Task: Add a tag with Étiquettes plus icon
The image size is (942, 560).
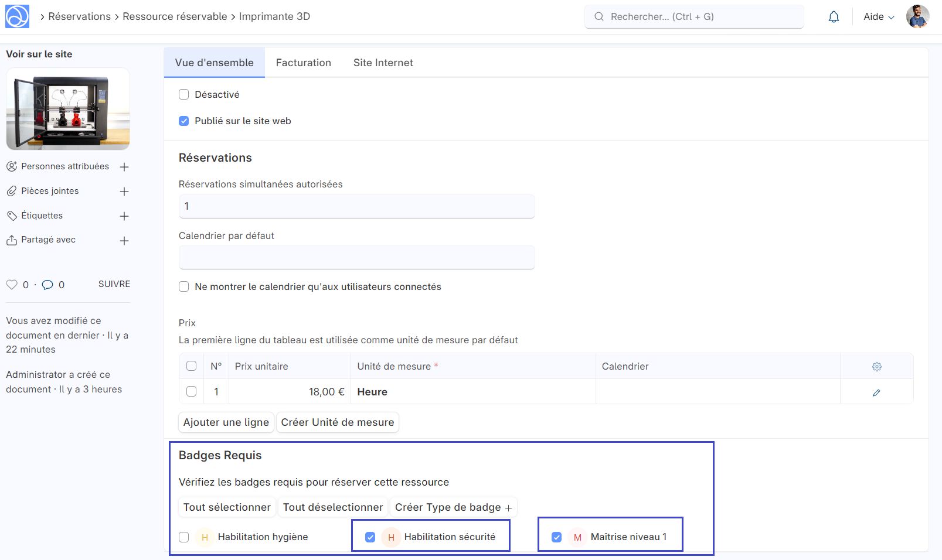Action: coord(124,216)
